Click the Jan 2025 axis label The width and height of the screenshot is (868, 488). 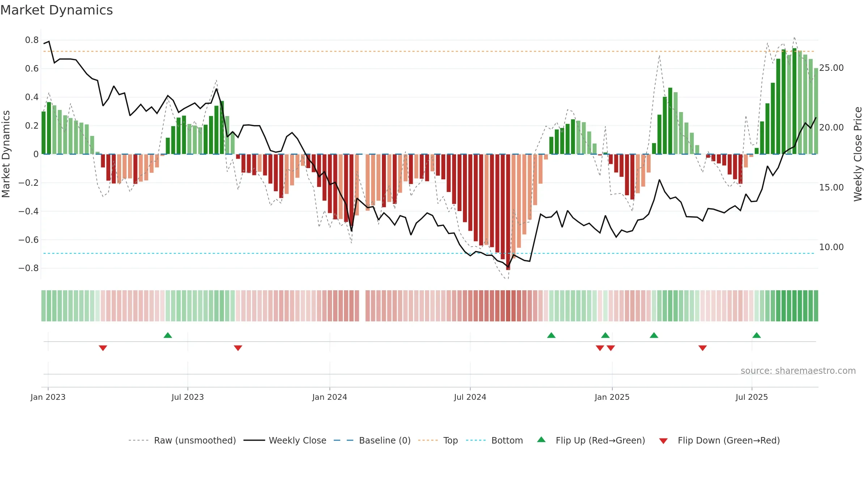pos(612,397)
